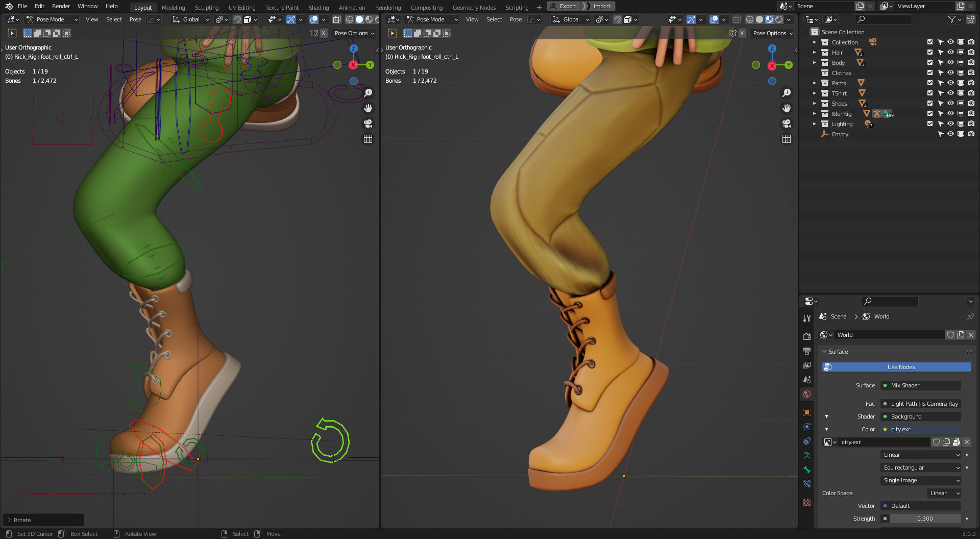980x539 pixels.
Task: Open the Single Image source dropdown
Action: point(921,480)
